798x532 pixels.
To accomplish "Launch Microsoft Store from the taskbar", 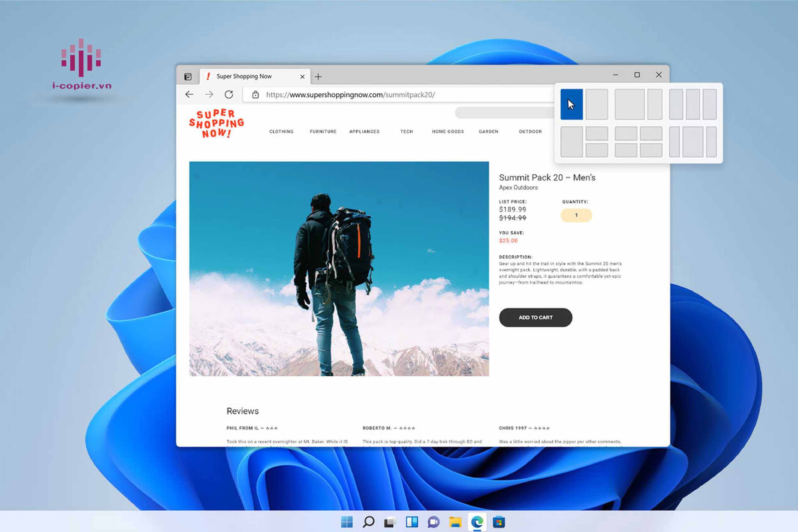I will [x=499, y=522].
